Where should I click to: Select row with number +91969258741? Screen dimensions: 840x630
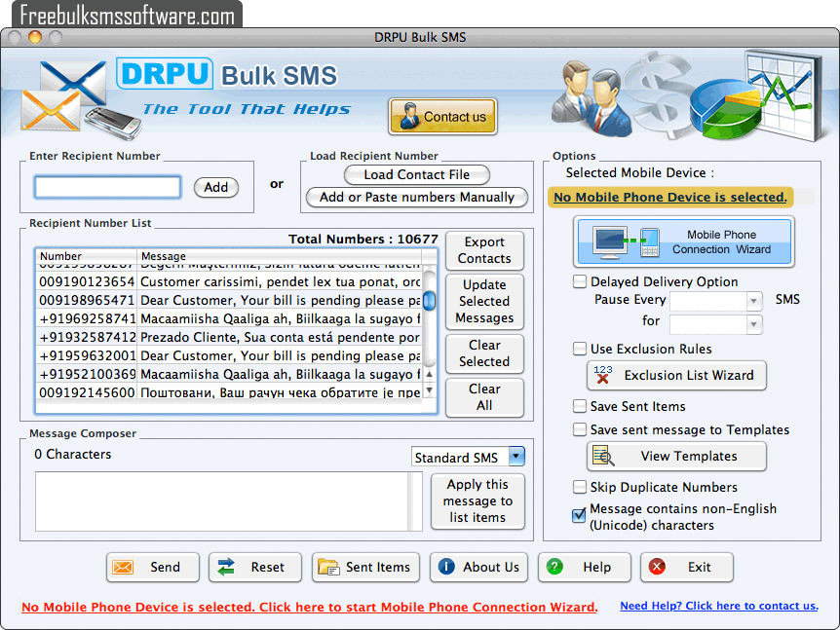[x=229, y=319]
